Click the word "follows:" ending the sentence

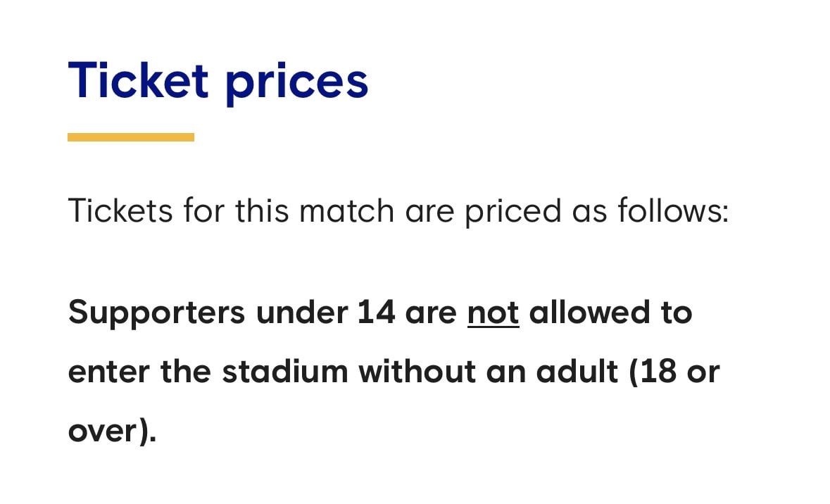pos(673,211)
